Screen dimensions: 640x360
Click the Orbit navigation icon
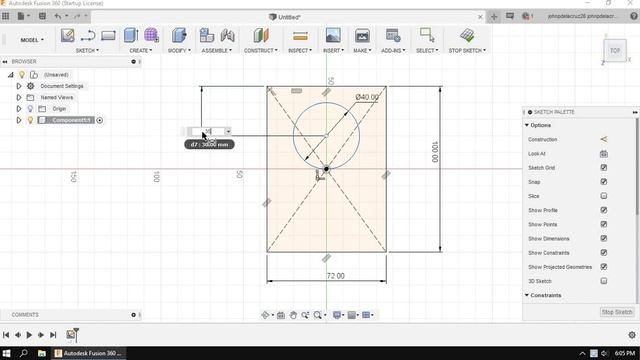tap(265, 315)
